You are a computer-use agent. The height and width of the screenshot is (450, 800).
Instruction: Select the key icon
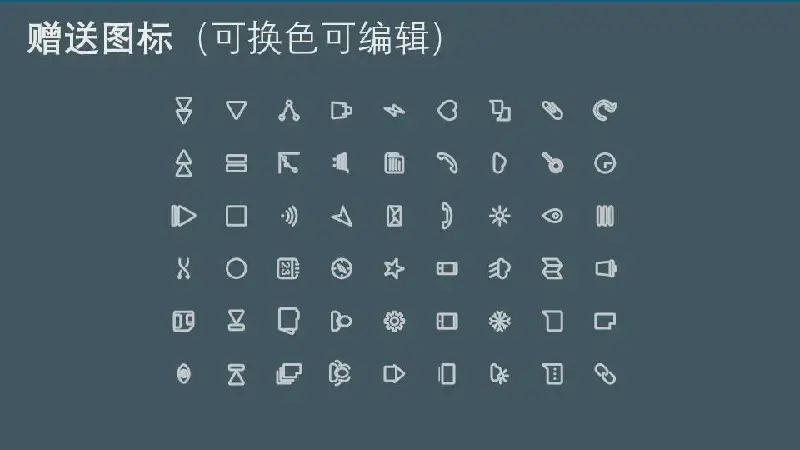(x=552, y=163)
